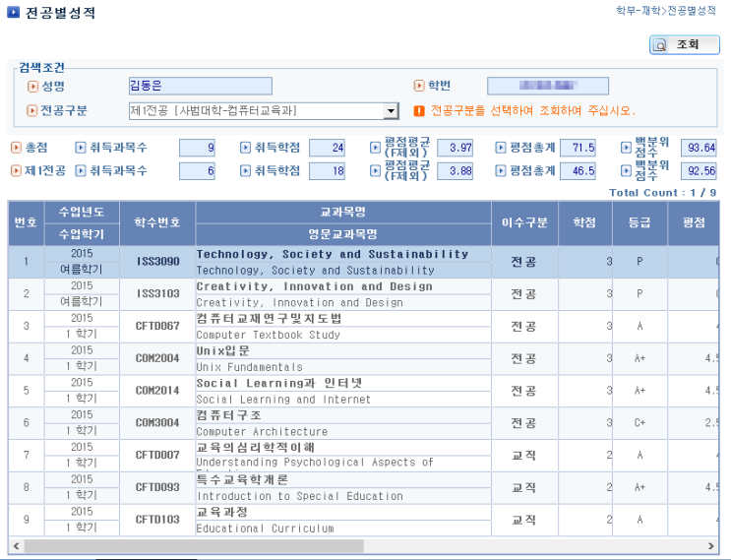Open the 전공구분 dropdown arrow
Image resolution: width=731 pixels, height=560 pixels.
pos(392,111)
